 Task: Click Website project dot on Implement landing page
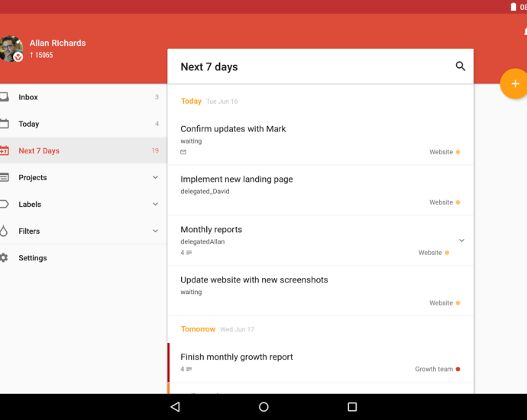[x=457, y=202]
